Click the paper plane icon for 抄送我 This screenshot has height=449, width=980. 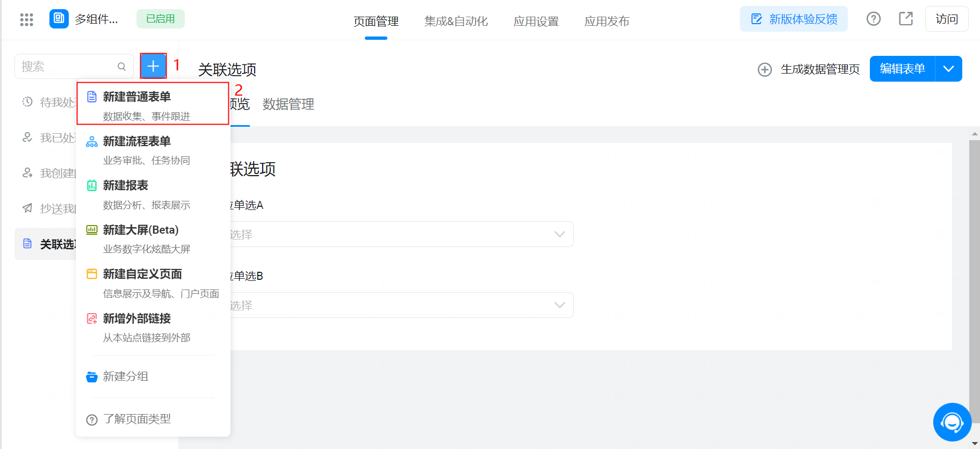27,208
